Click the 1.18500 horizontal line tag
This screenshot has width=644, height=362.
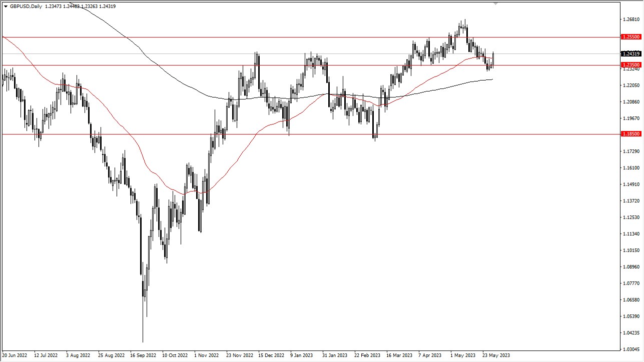pyautogui.click(x=630, y=133)
